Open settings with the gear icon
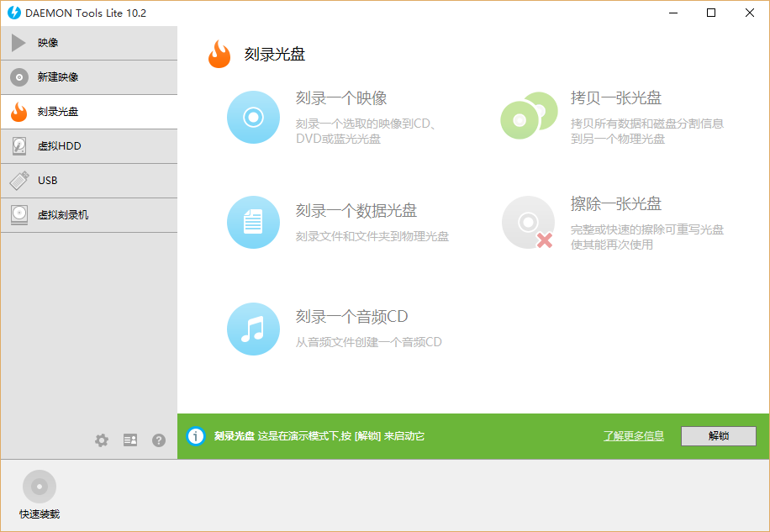770x532 pixels. pos(102,440)
